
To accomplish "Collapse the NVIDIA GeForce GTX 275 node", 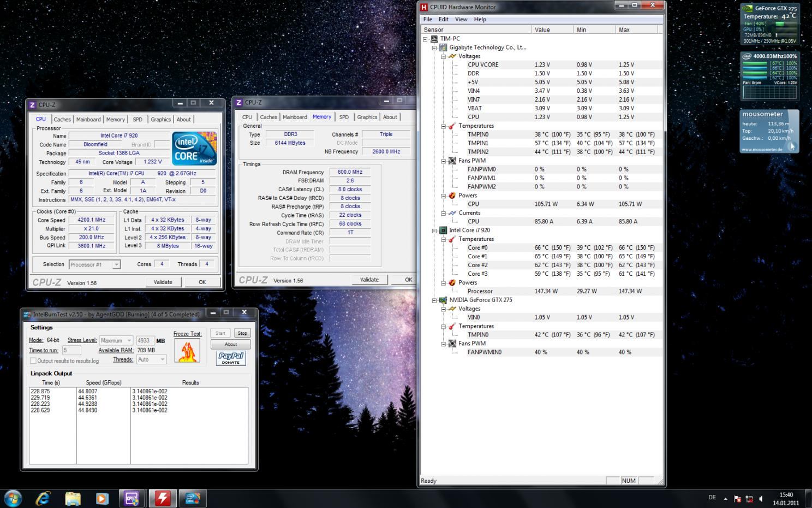I will [x=434, y=300].
